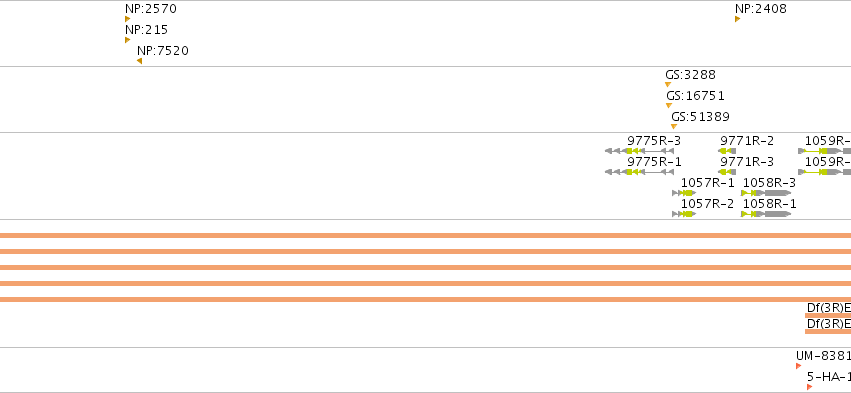
Task: Select the topmost orange deficiency bar
Action: [x=426, y=236]
